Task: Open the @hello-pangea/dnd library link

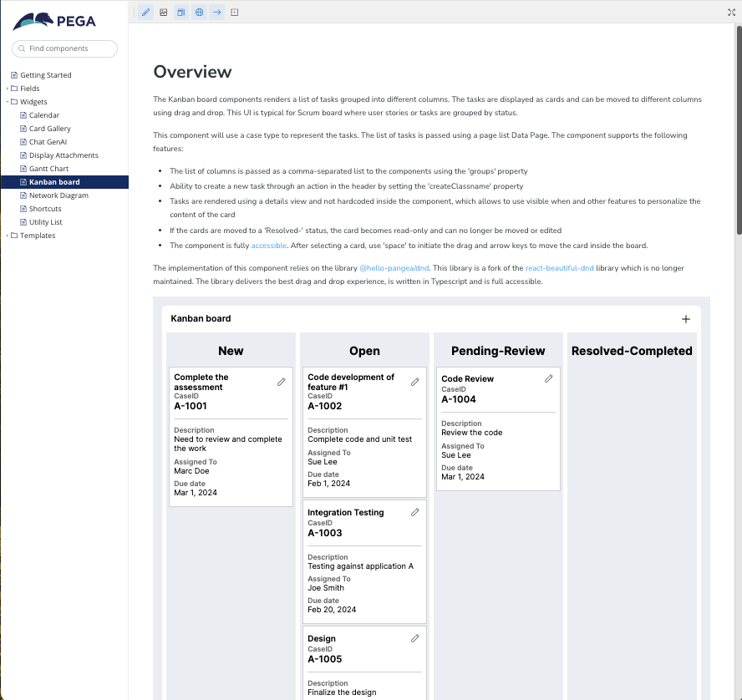Action: (x=394, y=268)
